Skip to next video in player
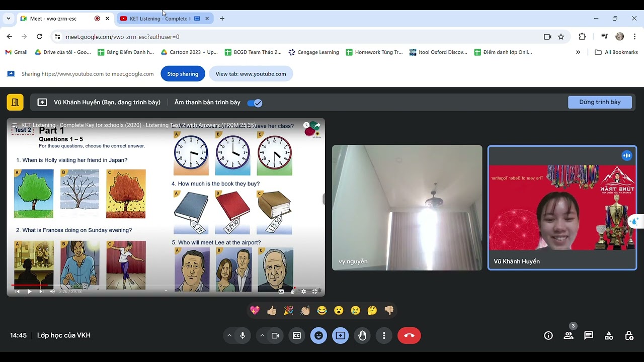 pyautogui.click(x=41, y=291)
